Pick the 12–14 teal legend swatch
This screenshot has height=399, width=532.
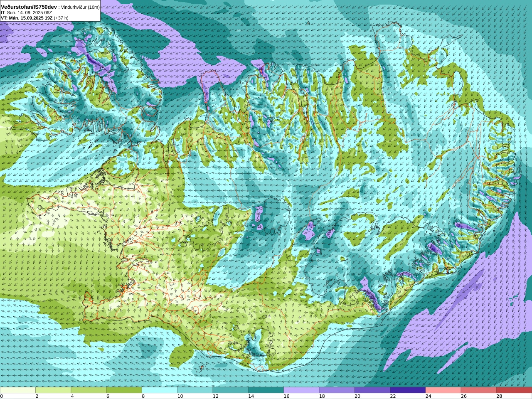point(230,390)
